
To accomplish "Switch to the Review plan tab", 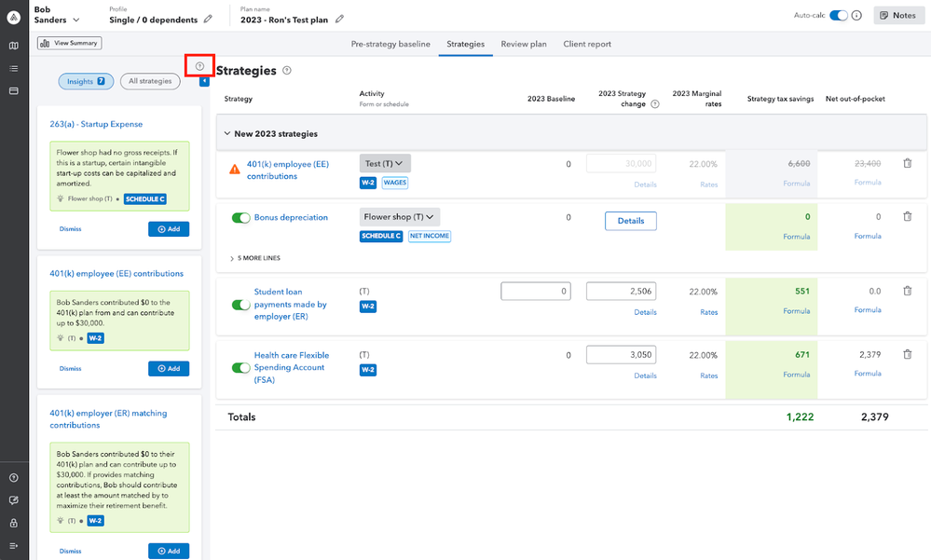I will point(523,44).
